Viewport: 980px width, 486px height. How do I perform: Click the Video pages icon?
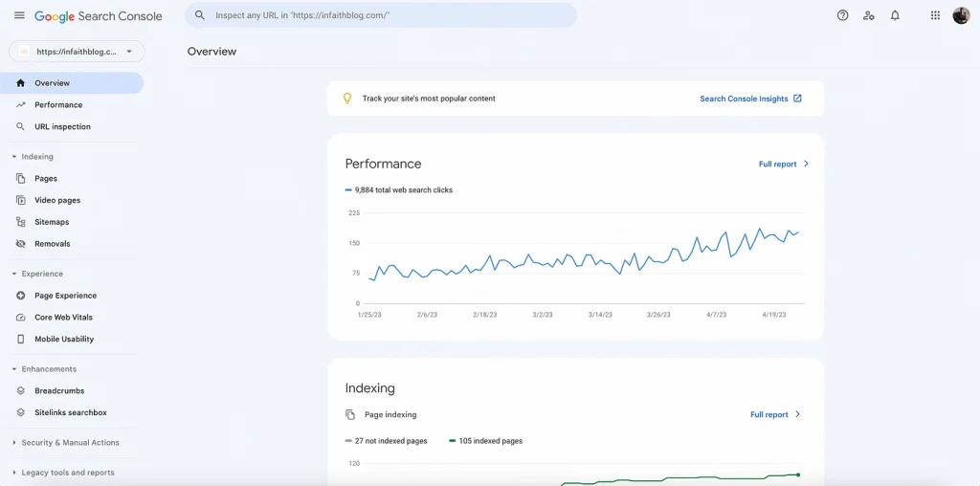pyautogui.click(x=21, y=201)
